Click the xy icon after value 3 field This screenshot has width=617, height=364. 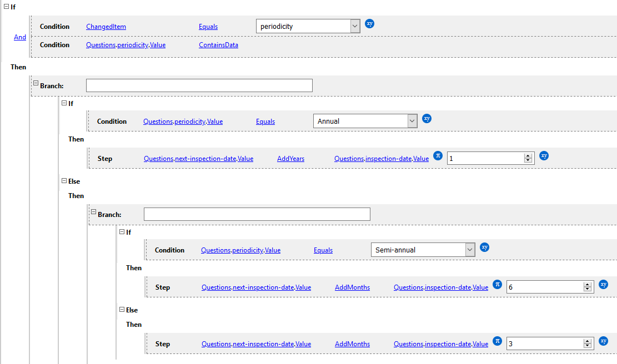(604, 341)
